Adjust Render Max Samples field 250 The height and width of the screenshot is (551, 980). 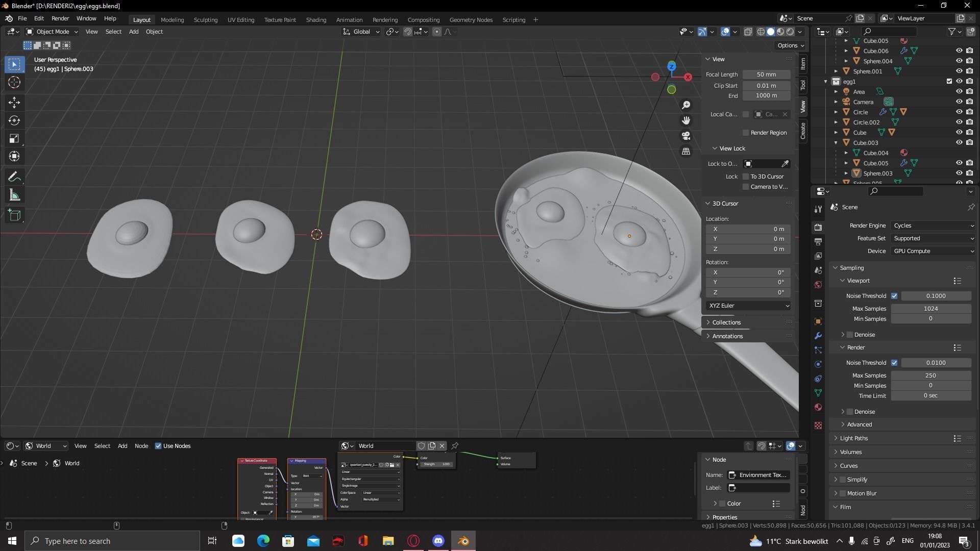pos(931,375)
